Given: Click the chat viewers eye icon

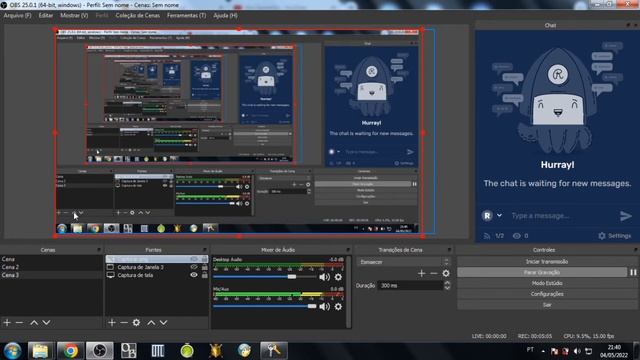Looking at the screenshot, I should tap(516, 236).
